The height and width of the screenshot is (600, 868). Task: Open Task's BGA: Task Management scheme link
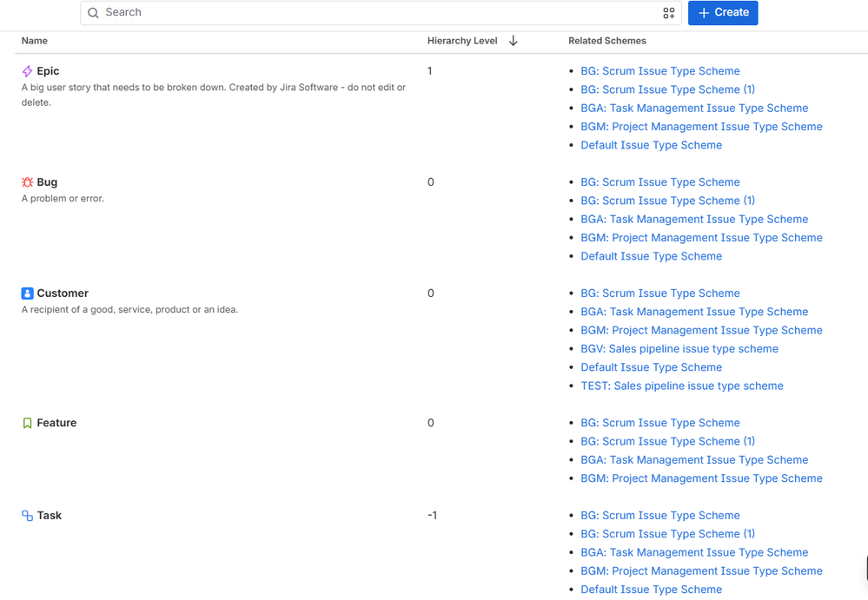pyautogui.click(x=694, y=552)
